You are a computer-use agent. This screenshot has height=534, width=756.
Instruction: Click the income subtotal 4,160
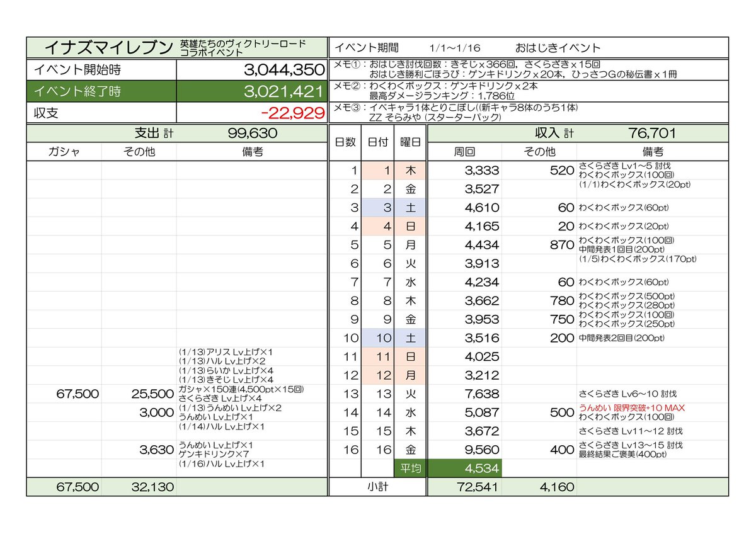(558, 487)
